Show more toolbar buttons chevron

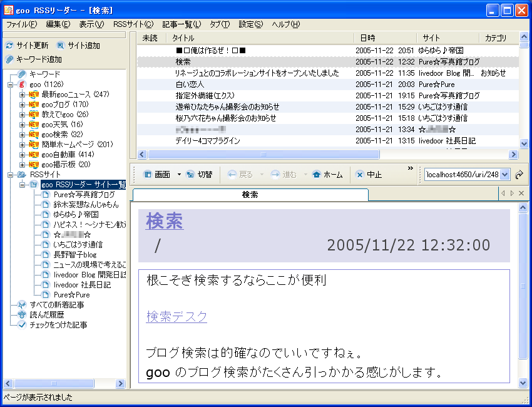[x=411, y=168]
